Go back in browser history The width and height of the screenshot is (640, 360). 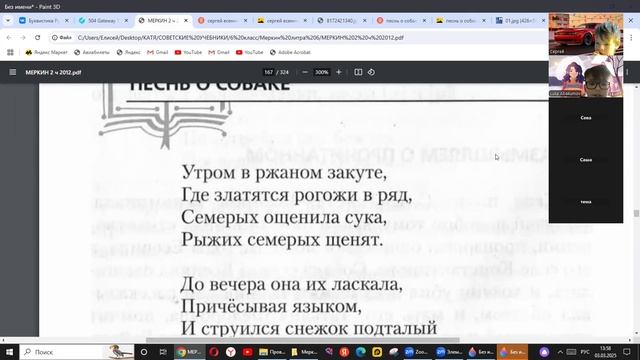tap(9, 38)
